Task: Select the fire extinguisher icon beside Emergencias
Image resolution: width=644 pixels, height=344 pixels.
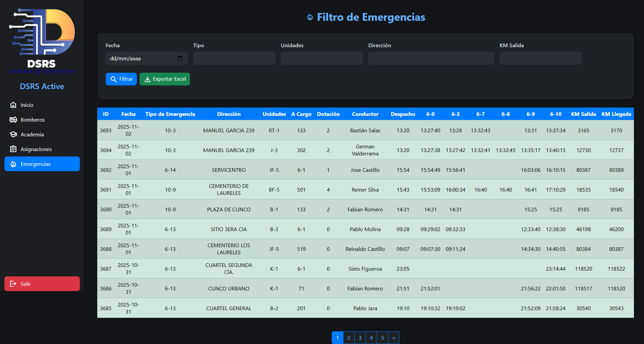Action: [13, 164]
